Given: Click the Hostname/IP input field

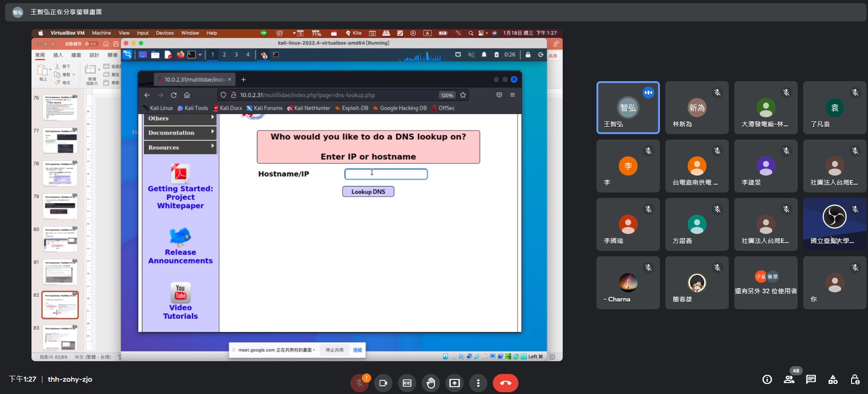Looking at the screenshot, I should tap(386, 174).
